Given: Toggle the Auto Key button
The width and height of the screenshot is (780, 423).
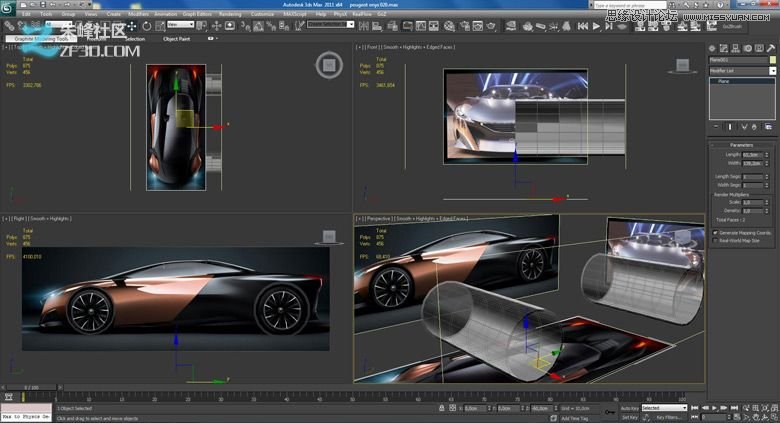Looking at the screenshot, I should 629,408.
